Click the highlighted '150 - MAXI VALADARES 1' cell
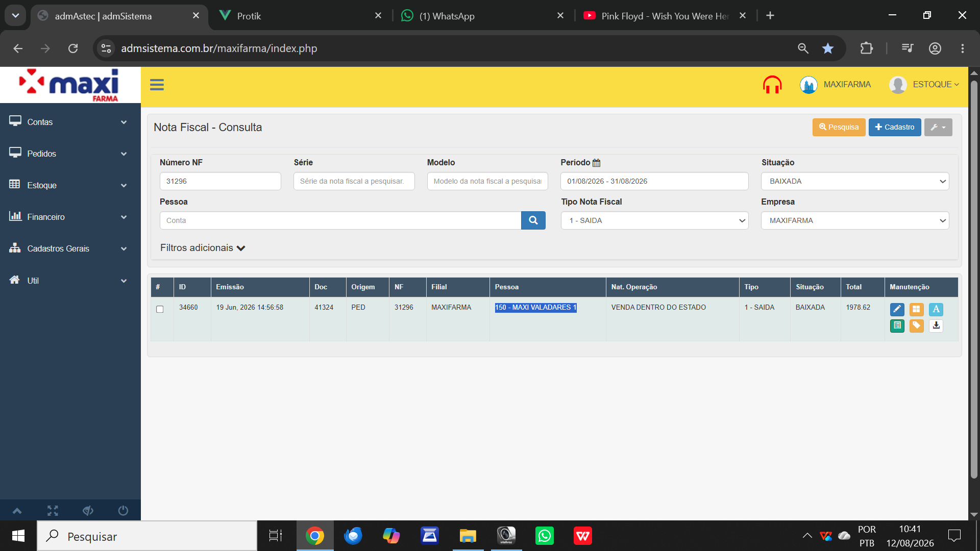 535,308
